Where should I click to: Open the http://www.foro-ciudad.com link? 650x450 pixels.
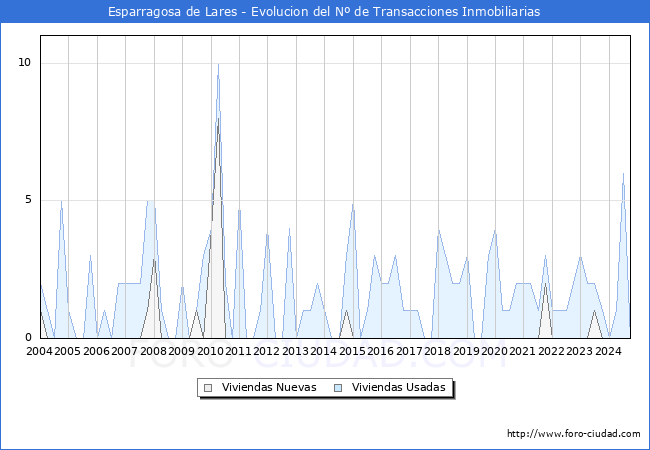(574, 434)
